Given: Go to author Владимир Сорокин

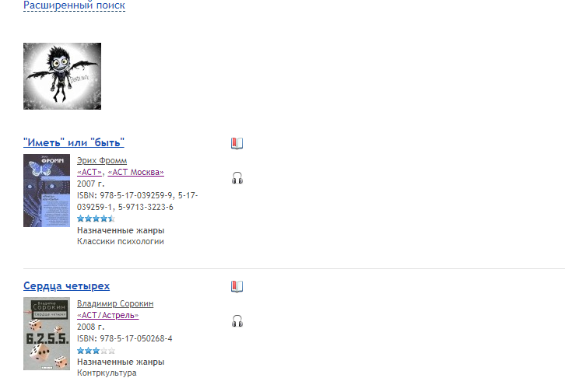Looking at the screenshot, I should coord(115,303).
